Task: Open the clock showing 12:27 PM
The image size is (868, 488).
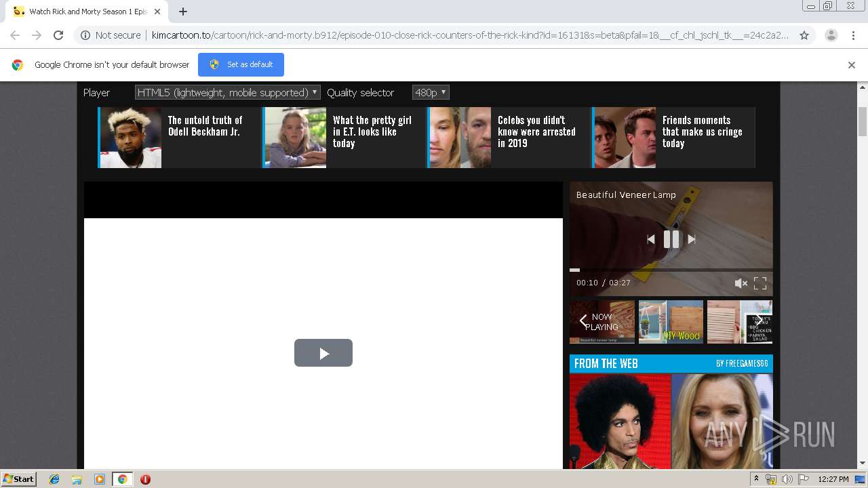Action: (x=833, y=479)
